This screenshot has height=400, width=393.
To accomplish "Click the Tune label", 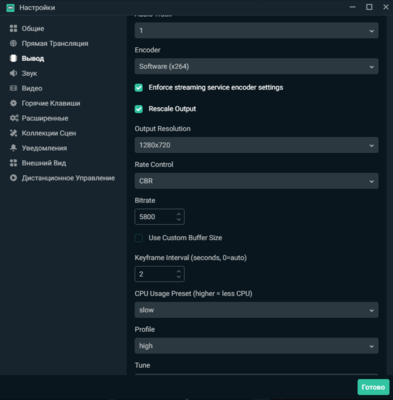I will (142, 365).
